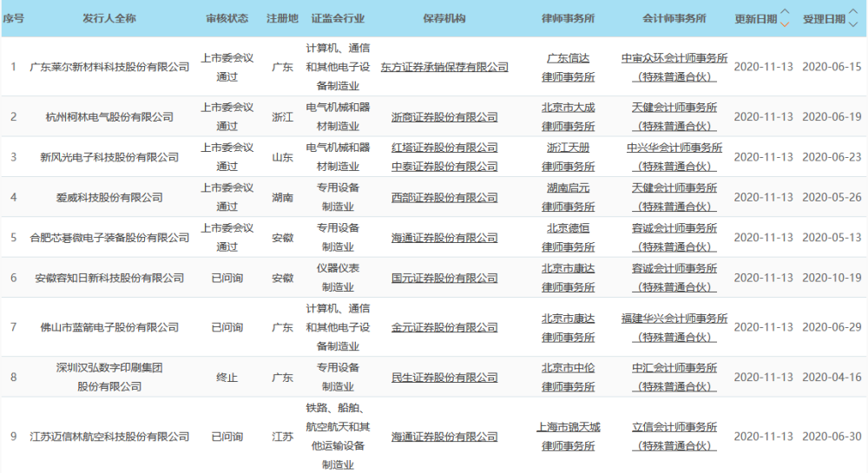Screen dimensions: 868x473
Task: Open sponsor link 红塔证券股份有限公司
Action: 444,148
